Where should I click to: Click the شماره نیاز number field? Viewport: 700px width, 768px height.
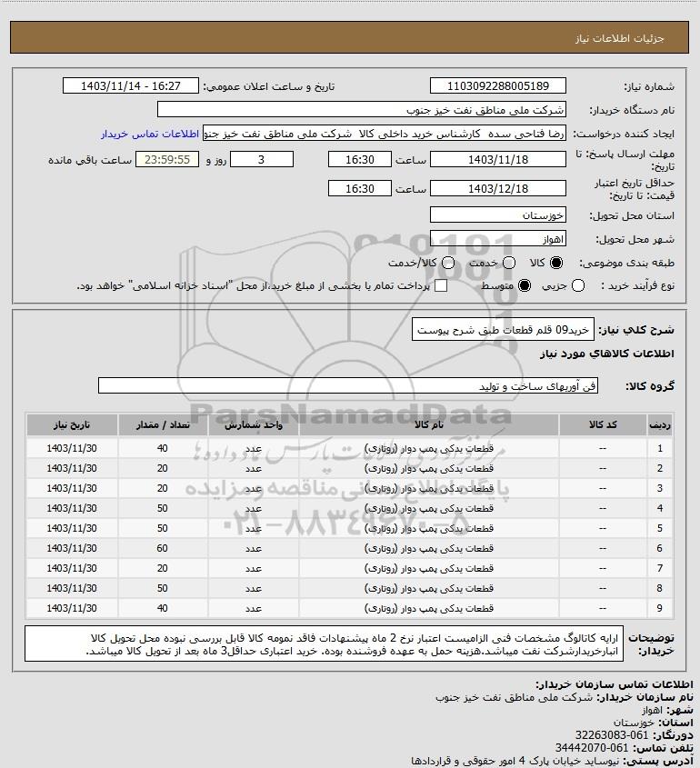tap(497, 85)
